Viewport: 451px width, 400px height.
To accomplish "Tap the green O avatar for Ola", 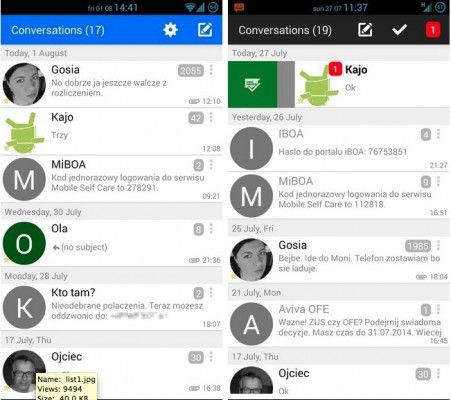I will point(24,243).
